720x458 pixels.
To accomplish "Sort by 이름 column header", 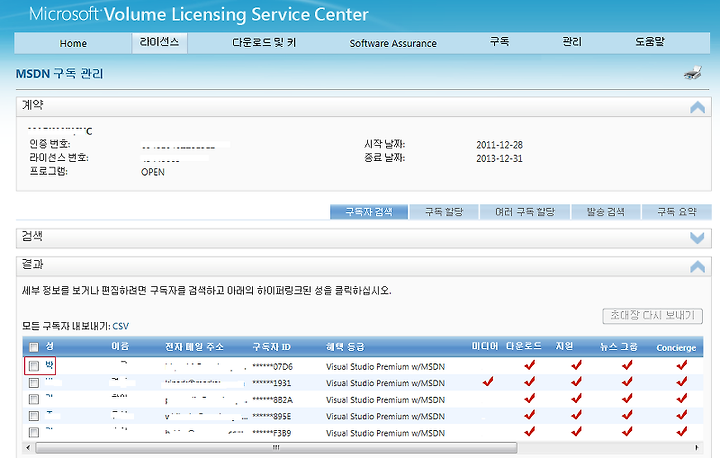I will click(120, 346).
